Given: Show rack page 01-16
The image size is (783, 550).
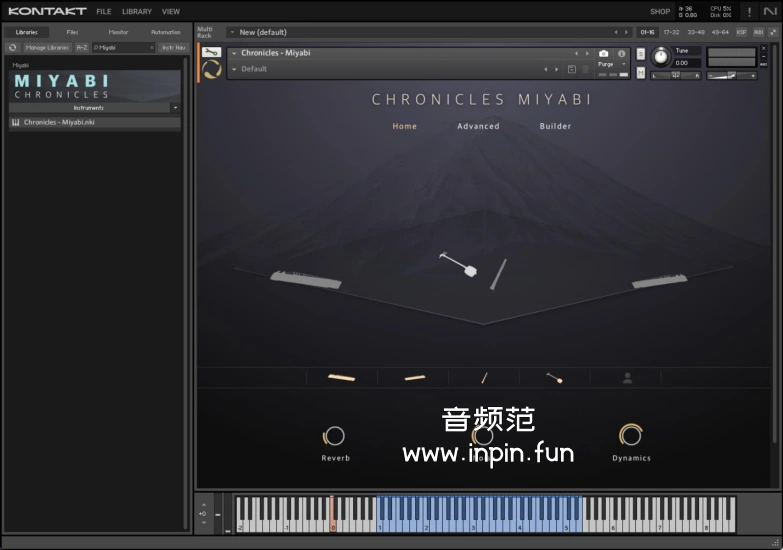Looking at the screenshot, I should (x=648, y=32).
